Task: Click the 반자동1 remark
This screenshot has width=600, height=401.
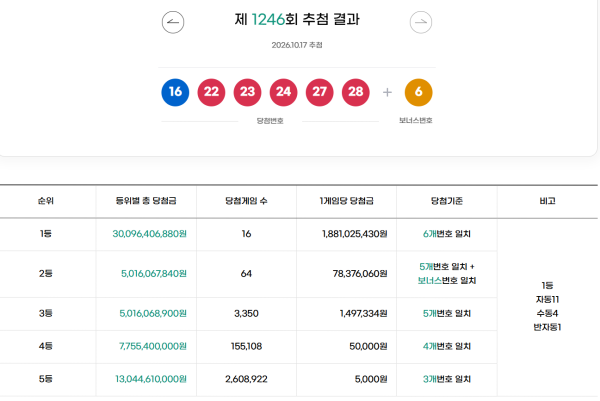Action: tap(548, 327)
